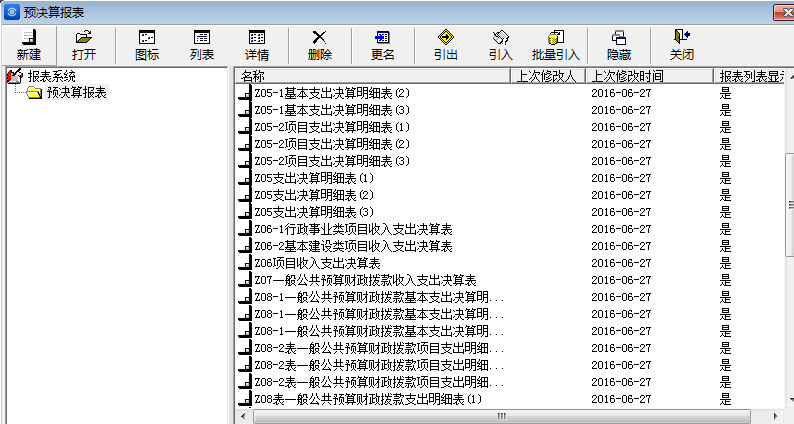Image resolution: width=794 pixels, height=424 pixels.
Task: Click the 批量引入 batch import icon
Action: click(x=555, y=45)
